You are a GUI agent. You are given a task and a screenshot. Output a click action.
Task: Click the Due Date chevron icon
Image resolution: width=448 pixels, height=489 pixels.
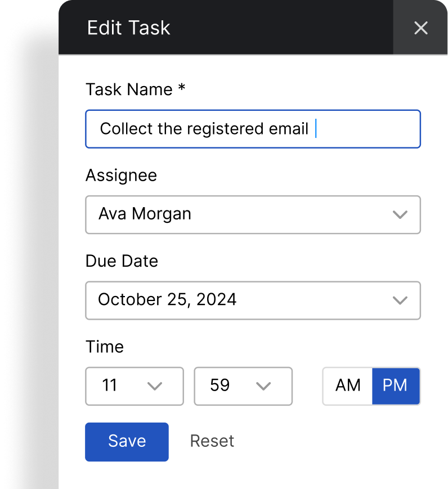point(400,300)
